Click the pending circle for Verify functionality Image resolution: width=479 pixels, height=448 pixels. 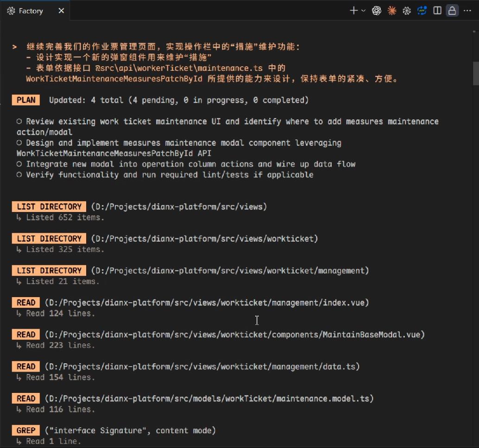pyautogui.click(x=19, y=174)
